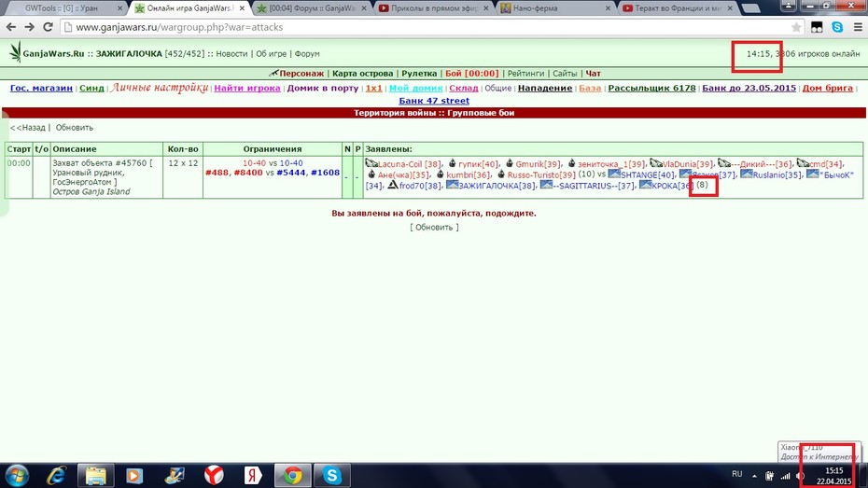Click the flag icon before SHTANGE[40]
Screen dimensions: 868x488
coord(614,174)
